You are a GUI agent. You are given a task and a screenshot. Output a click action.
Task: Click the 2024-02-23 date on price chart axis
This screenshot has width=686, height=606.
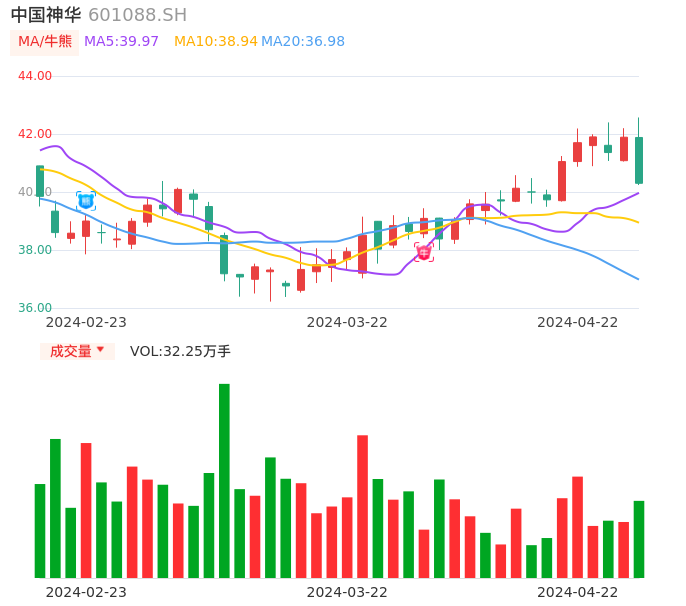click(86, 322)
